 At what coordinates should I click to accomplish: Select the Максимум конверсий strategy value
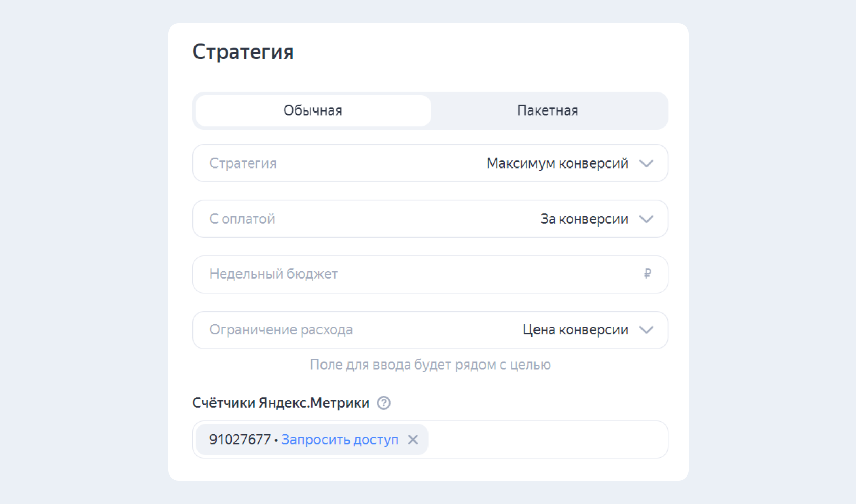tap(557, 163)
